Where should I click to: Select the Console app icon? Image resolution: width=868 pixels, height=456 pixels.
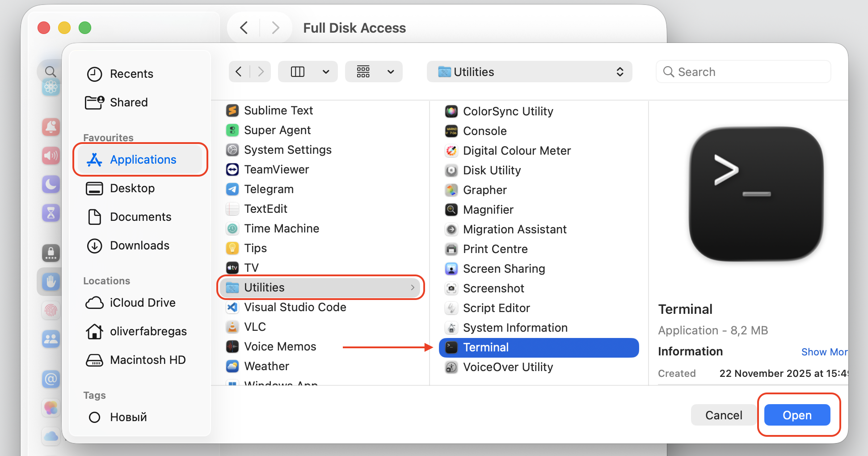451,131
